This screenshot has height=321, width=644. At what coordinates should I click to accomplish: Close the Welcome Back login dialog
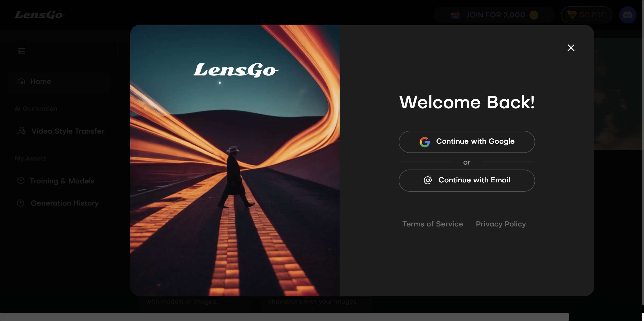point(571,48)
